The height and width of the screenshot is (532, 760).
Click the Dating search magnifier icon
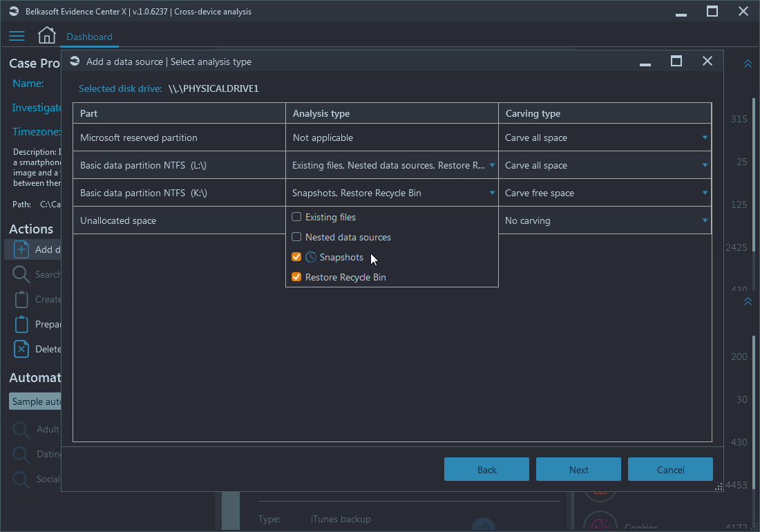click(21, 455)
